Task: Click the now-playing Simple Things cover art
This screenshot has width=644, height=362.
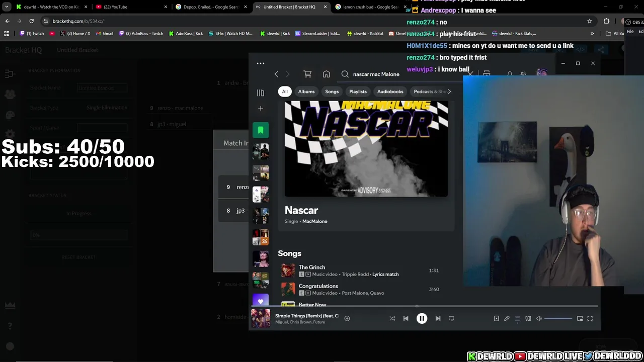Action: pyautogui.click(x=261, y=318)
